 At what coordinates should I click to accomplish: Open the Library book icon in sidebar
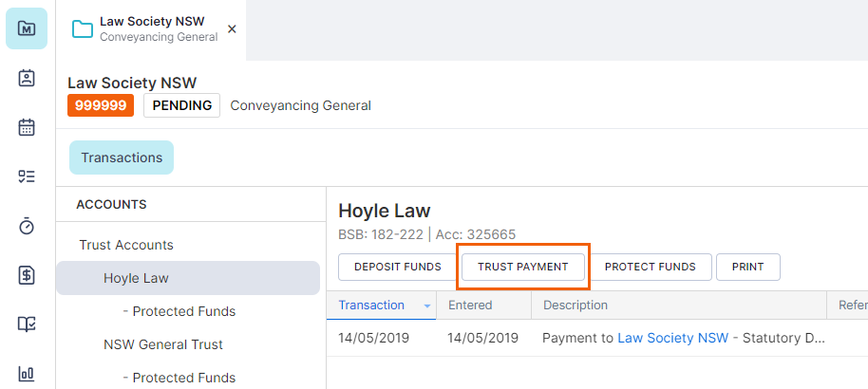coord(27,324)
